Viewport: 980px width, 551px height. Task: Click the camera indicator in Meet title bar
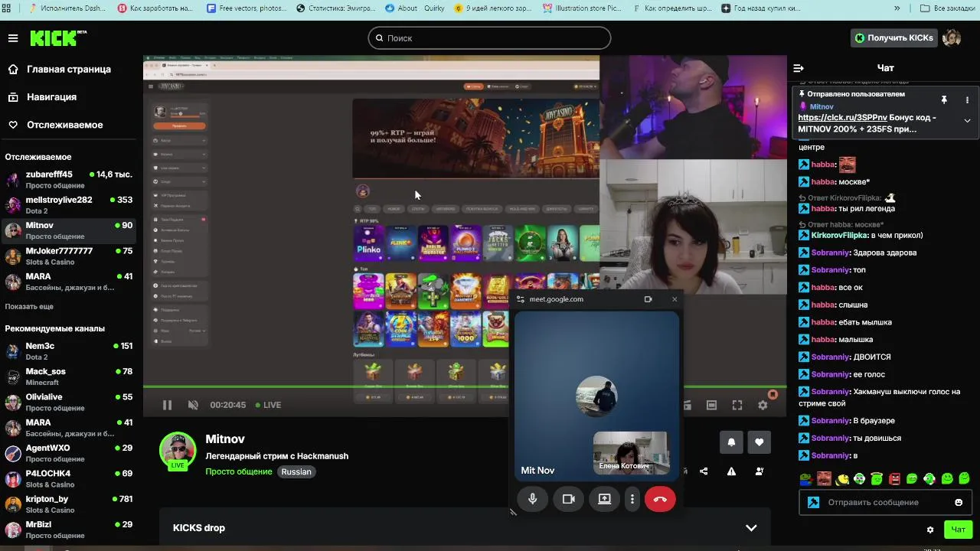tap(648, 299)
